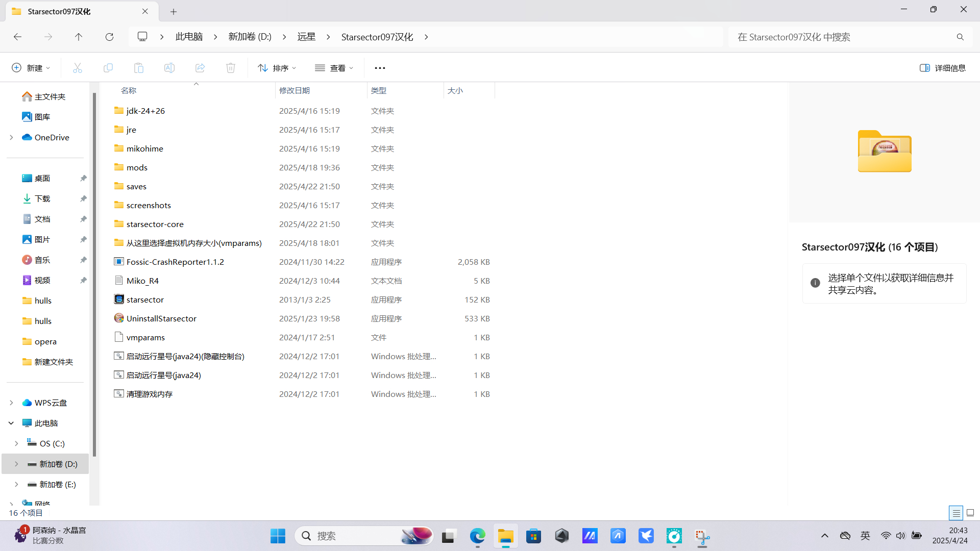Click the Refresh icon in navigation bar
The width and height of the screenshot is (980, 551).
click(x=109, y=37)
